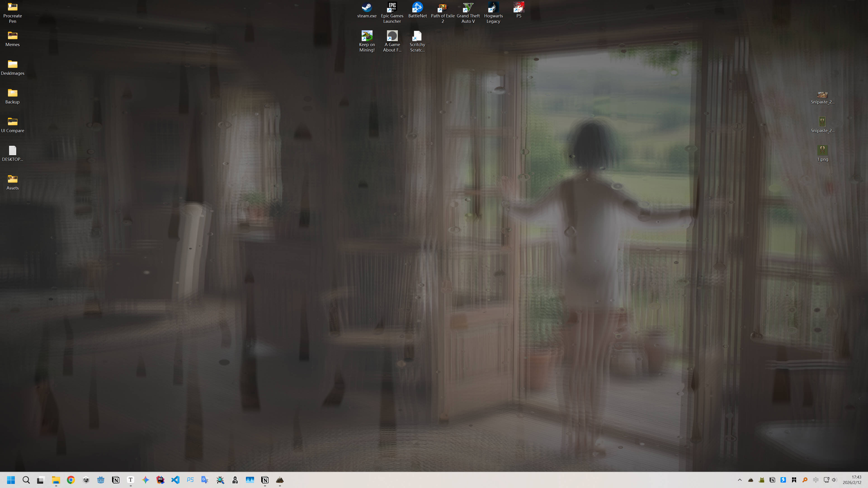Expand the hidden system tray icons

coord(740,480)
